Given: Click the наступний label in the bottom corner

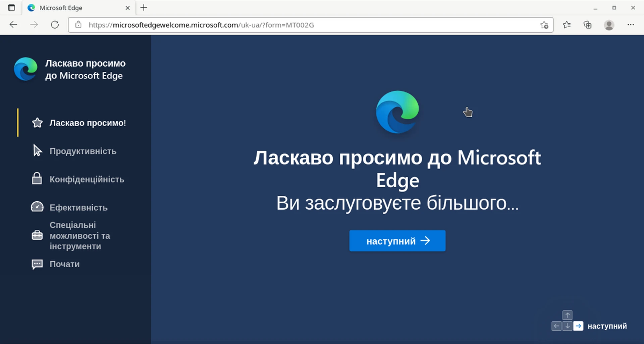Looking at the screenshot, I should point(607,326).
